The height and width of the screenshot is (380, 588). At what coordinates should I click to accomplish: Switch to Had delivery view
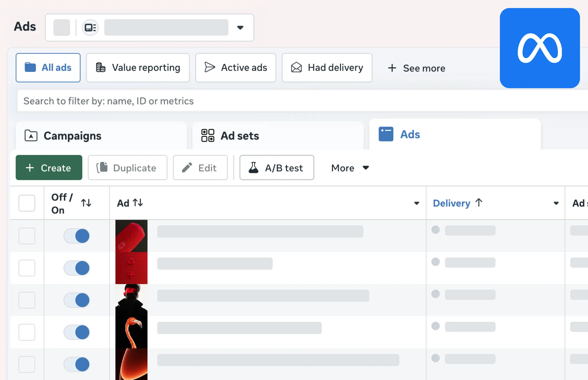327,68
